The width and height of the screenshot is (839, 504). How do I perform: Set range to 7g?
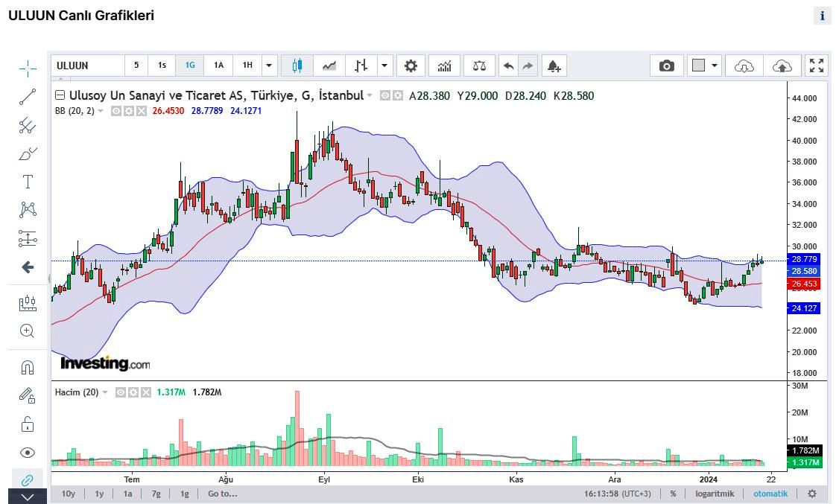point(156,494)
